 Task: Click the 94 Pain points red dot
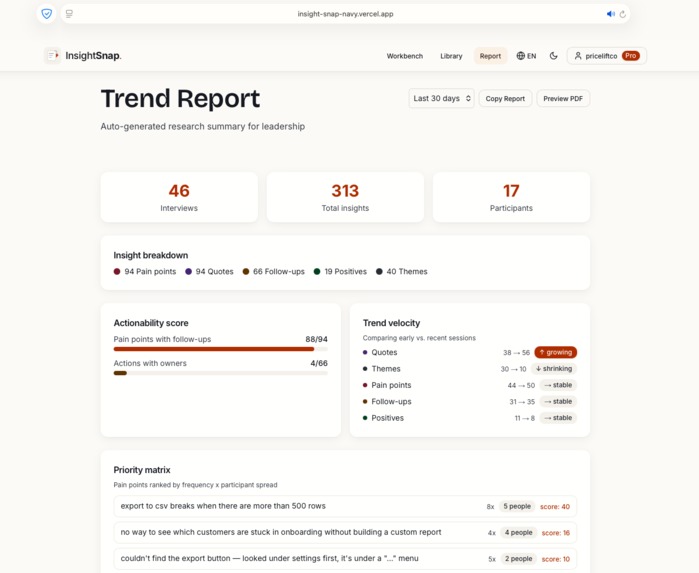click(117, 272)
